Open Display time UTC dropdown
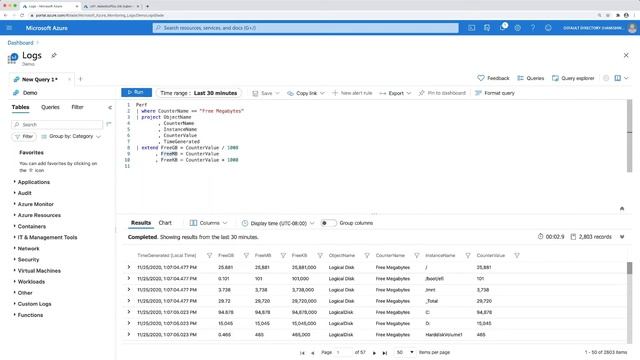This screenshot has height=360, width=640. tap(278, 223)
